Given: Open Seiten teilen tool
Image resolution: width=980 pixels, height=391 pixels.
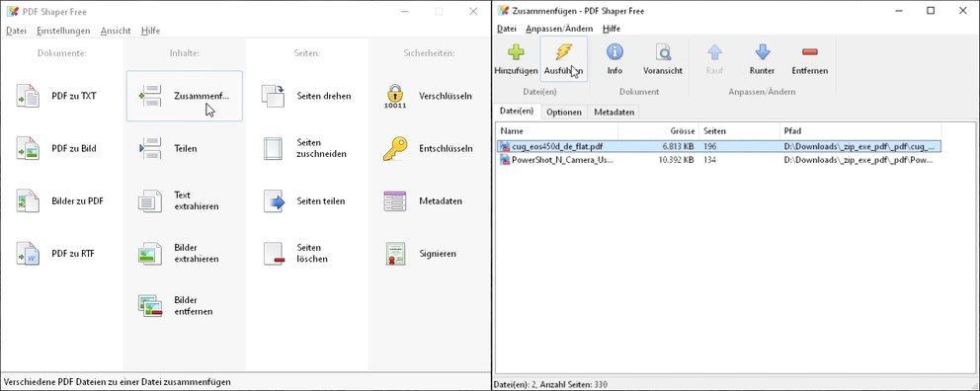Looking at the screenshot, I should coord(307,201).
